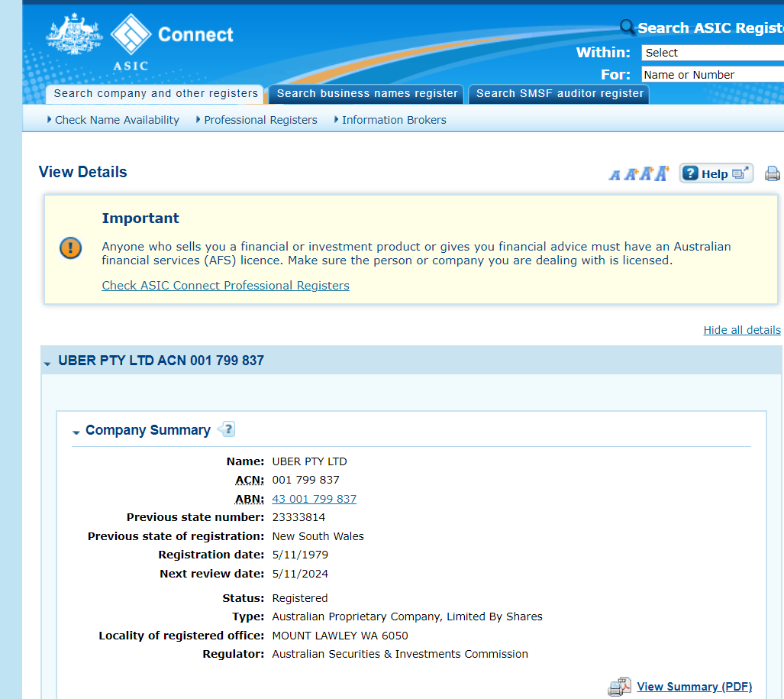Click the PDF icon beside View Summary
This screenshot has width=784, height=699.
[619, 687]
